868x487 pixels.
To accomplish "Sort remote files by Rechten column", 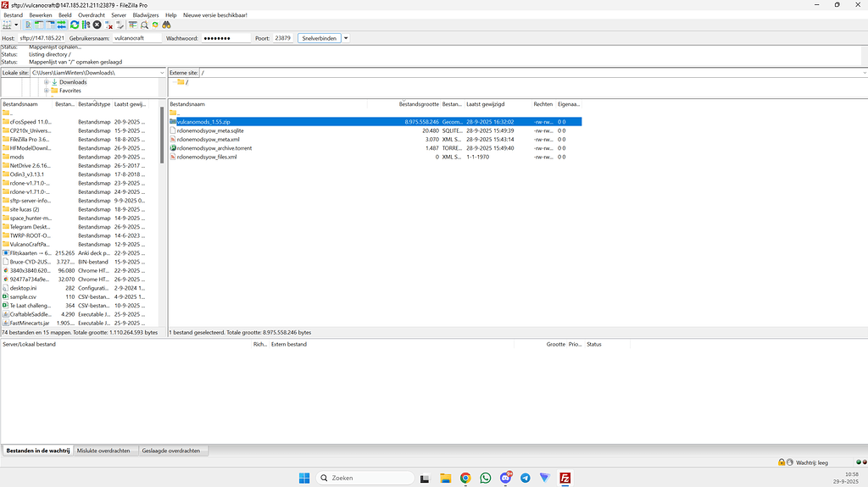I will 543,104.
